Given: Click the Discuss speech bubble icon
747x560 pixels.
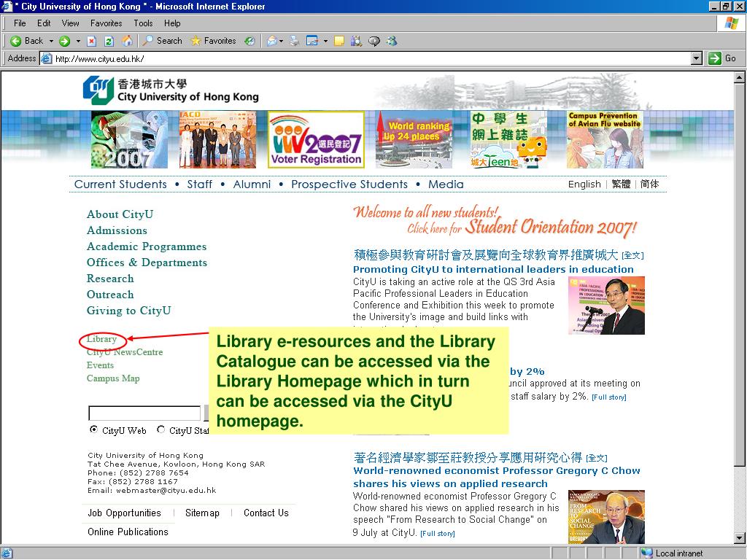Looking at the screenshot, I should (374, 42).
